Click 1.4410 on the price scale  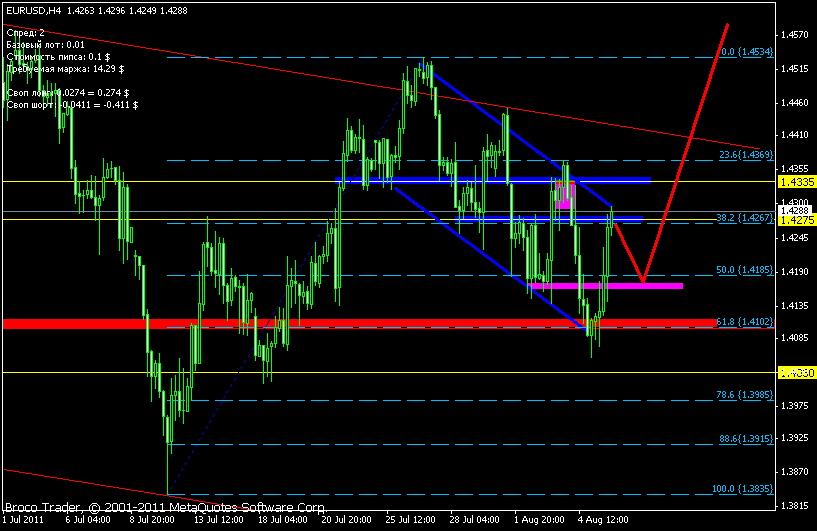[795, 135]
